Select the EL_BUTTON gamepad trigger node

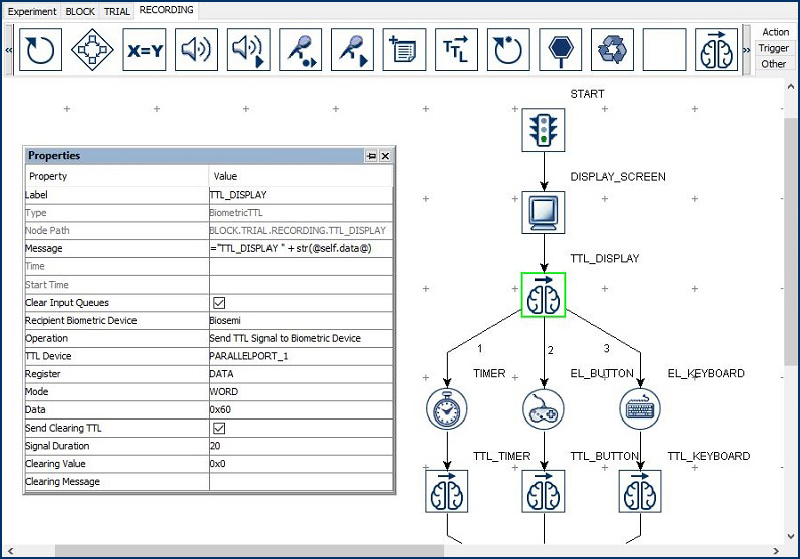coord(543,409)
